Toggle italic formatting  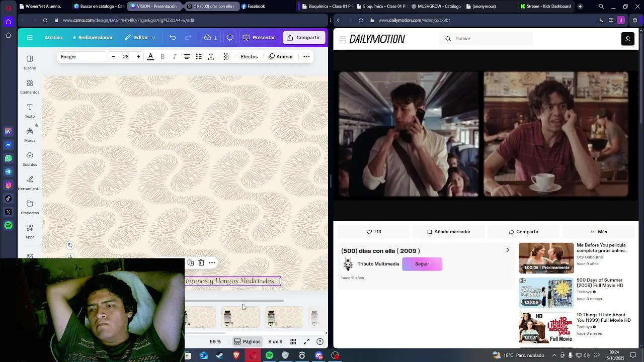tap(175, 57)
